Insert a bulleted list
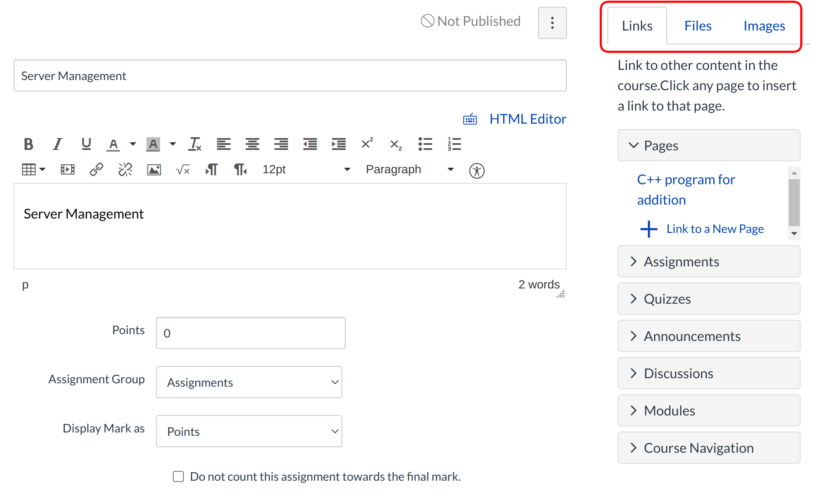This screenshot has width=815, height=504. click(x=425, y=144)
